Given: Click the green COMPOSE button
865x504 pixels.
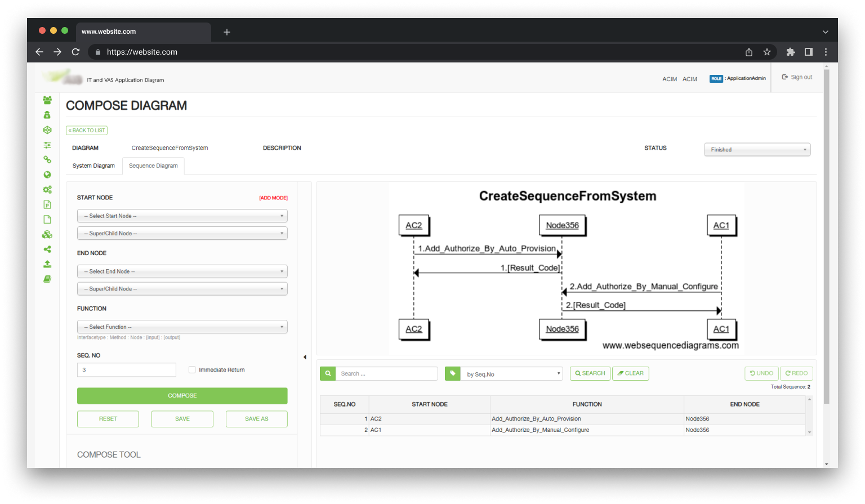Looking at the screenshot, I should tap(182, 396).
